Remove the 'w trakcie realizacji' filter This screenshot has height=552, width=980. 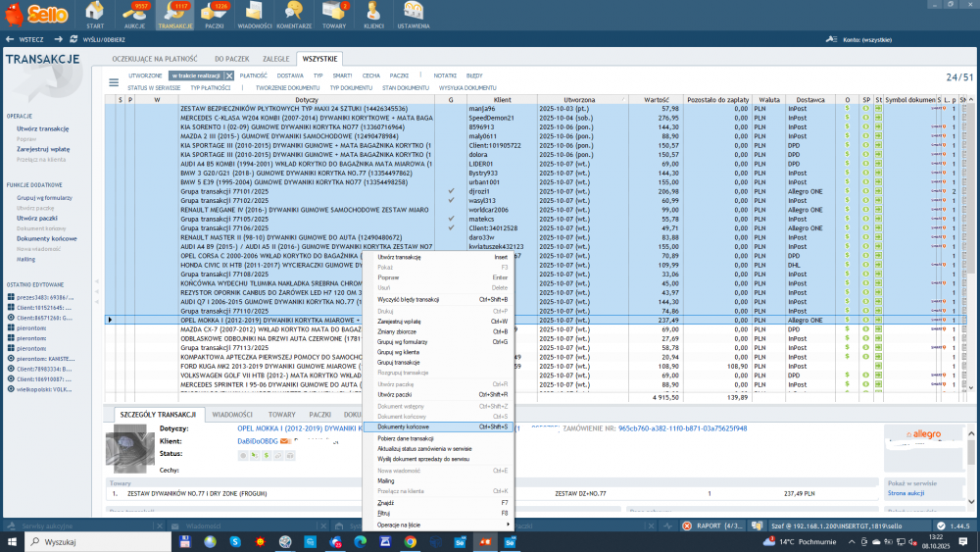(229, 75)
